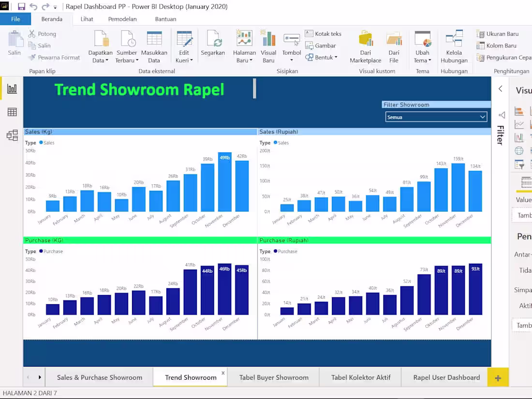Collapse the Visualisasi pane with its chevron
This screenshot has height=399, width=532.
tap(501, 89)
